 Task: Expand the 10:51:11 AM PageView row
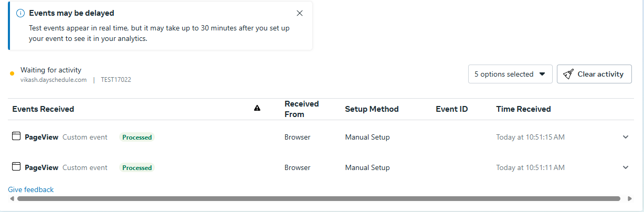[625, 167]
